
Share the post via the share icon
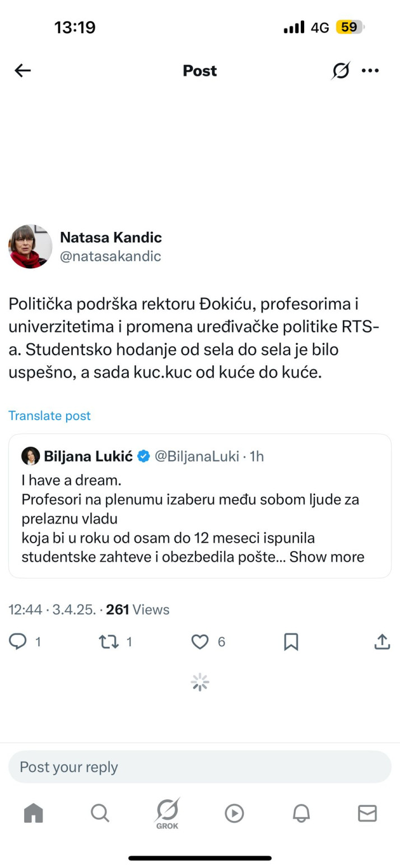pos(382,642)
